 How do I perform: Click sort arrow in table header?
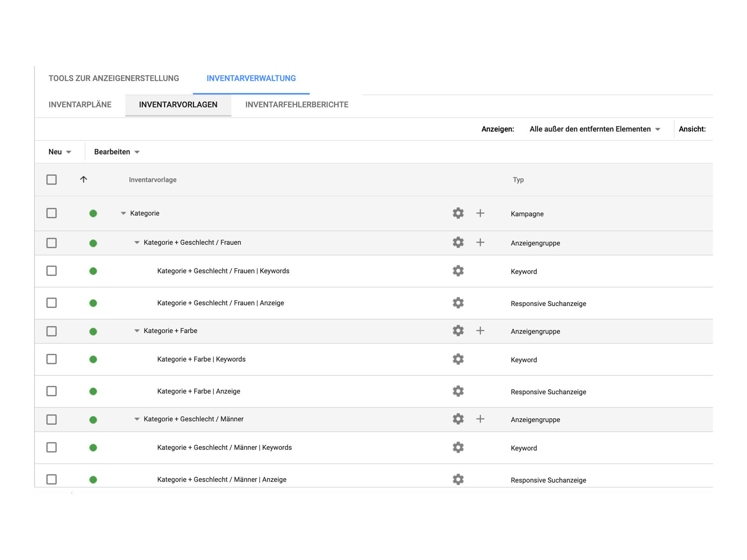[84, 179]
